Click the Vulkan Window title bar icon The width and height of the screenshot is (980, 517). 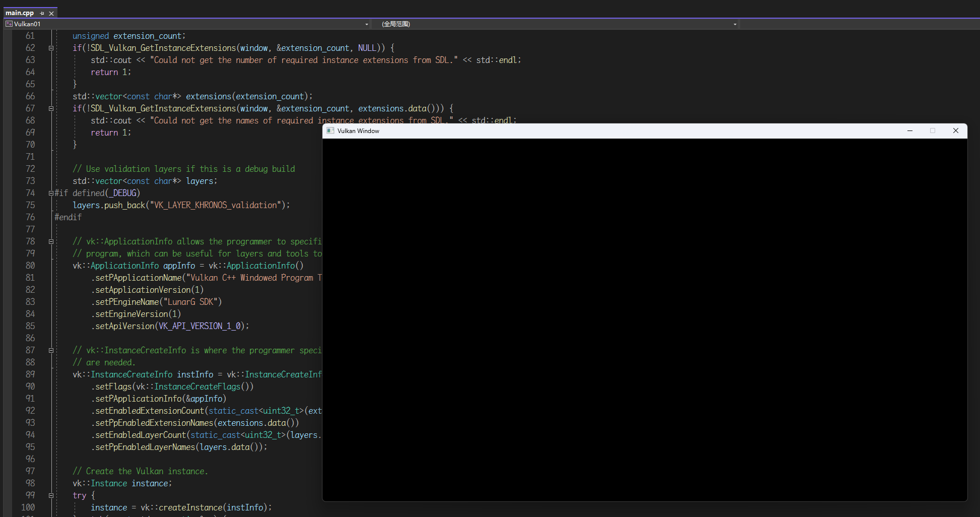[331, 131]
